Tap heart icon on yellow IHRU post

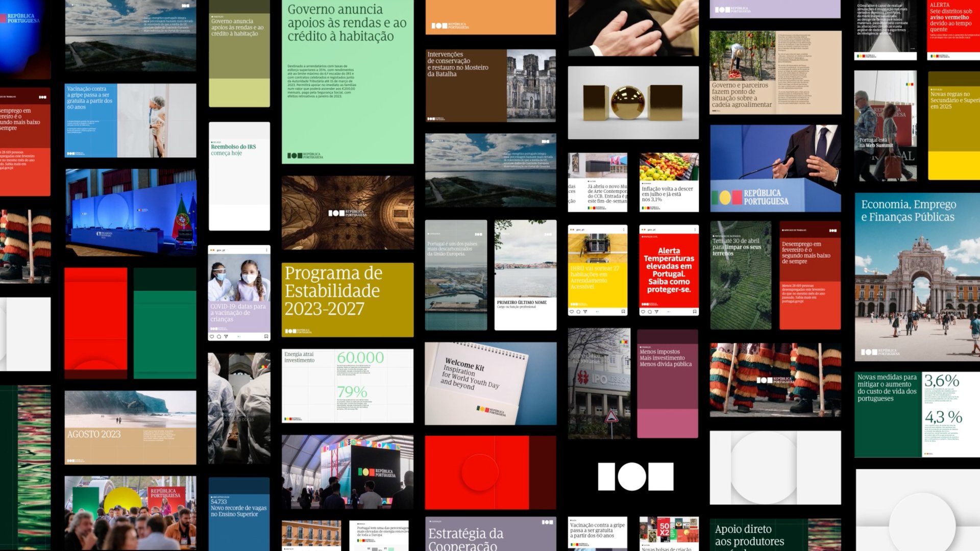(x=572, y=312)
